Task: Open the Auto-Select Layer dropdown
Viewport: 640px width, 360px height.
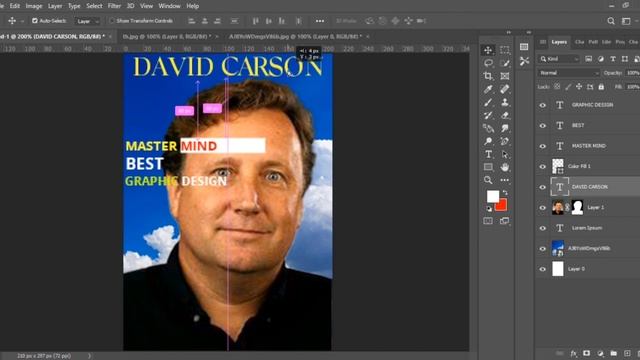Action: [87, 21]
